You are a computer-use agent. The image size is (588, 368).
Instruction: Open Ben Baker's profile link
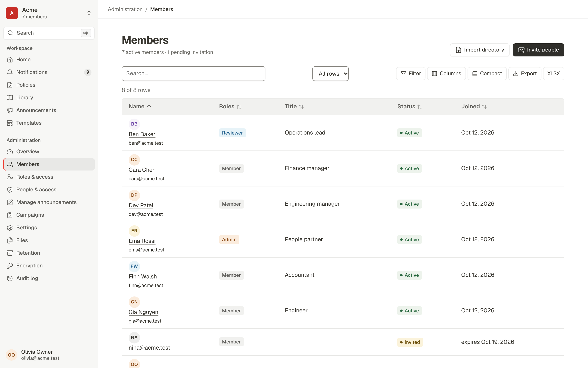click(x=142, y=134)
